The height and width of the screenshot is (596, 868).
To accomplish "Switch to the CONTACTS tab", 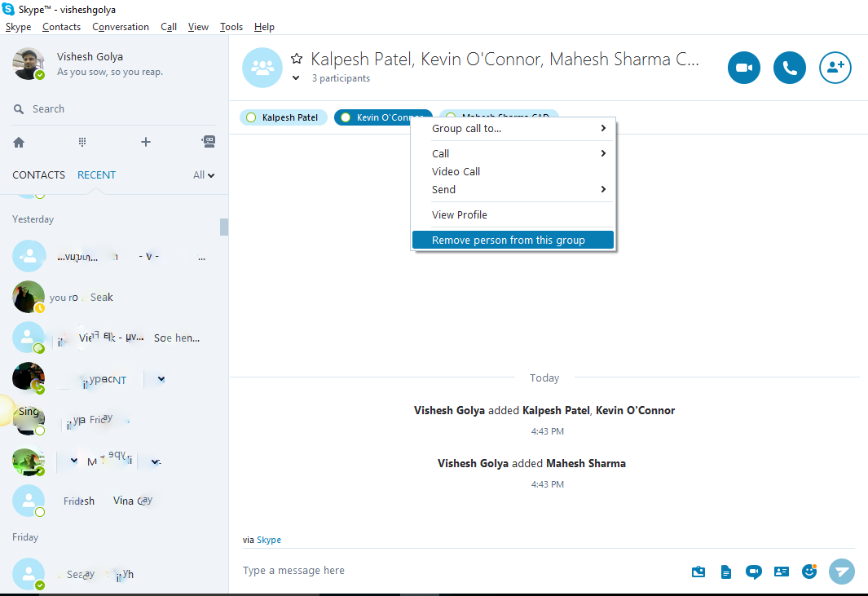I will tap(39, 175).
